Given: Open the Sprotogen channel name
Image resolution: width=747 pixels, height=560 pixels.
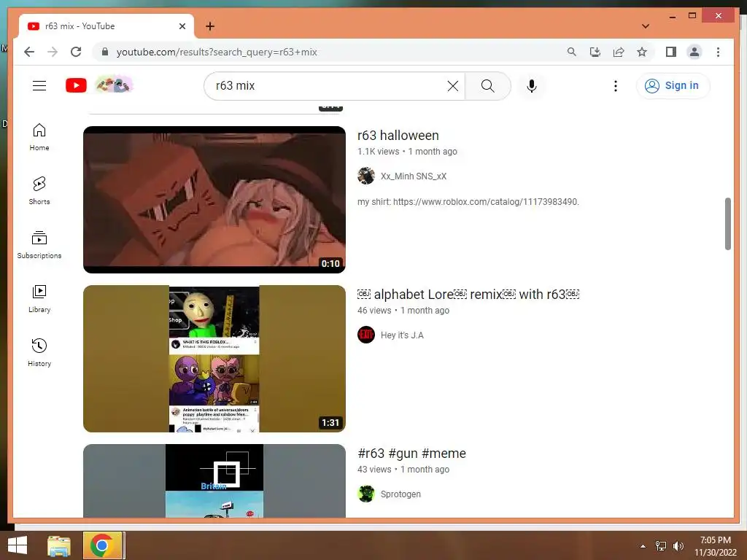Looking at the screenshot, I should click(400, 494).
